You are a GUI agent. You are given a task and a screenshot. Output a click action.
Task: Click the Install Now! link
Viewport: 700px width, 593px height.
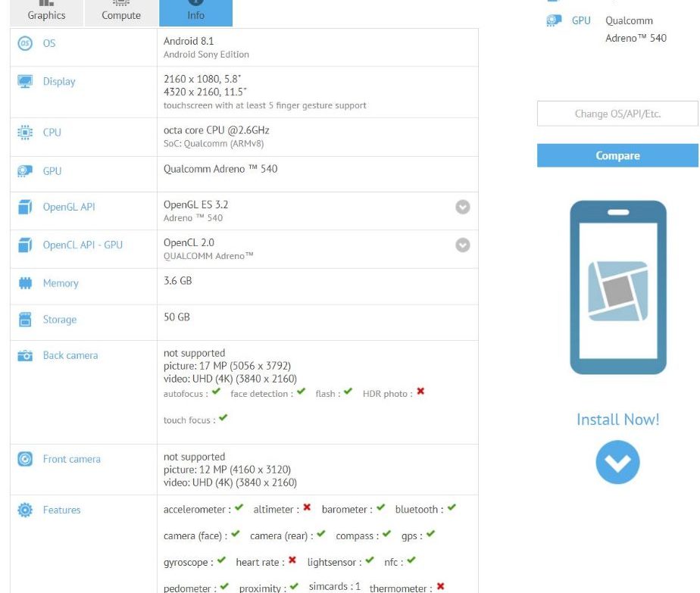(617, 420)
